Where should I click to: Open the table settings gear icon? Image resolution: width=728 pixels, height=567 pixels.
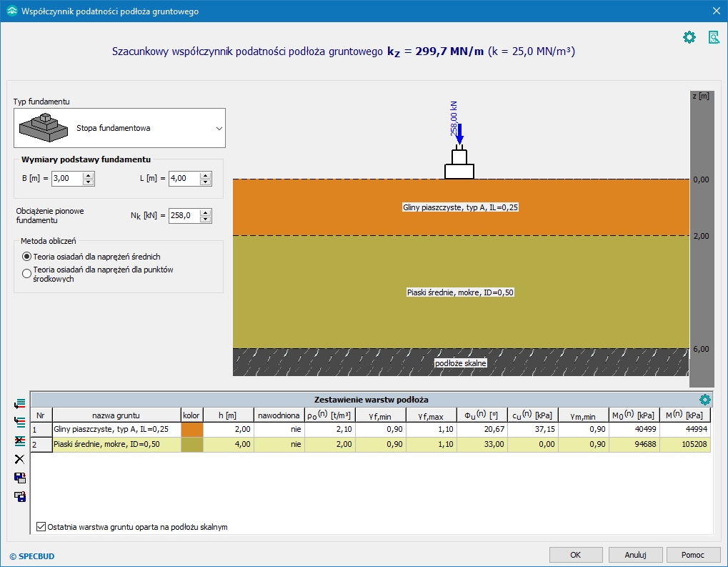[704, 400]
